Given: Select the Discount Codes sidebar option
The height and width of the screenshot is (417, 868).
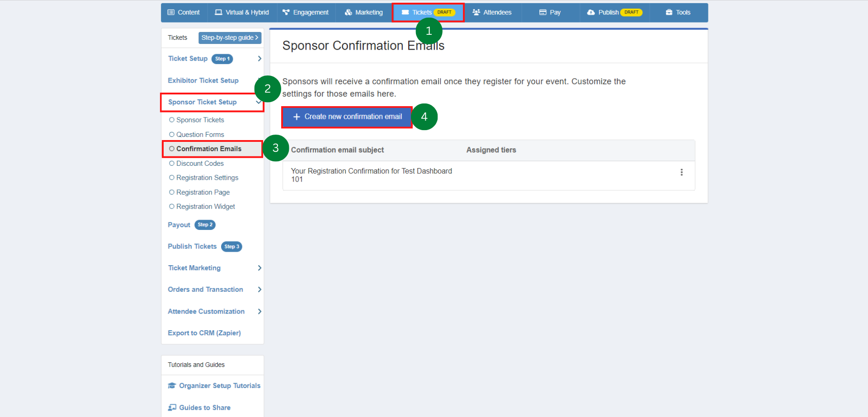Looking at the screenshot, I should [200, 164].
